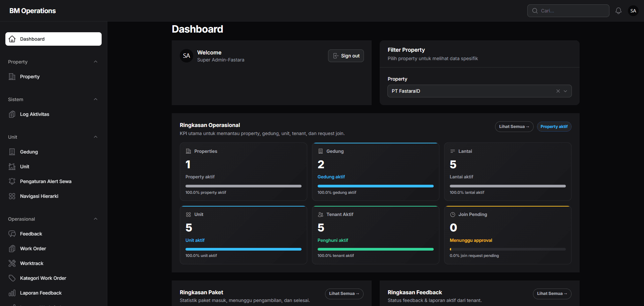Click the Tenant Aktif people icon
644x306 pixels.
click(x=320, y=214)
